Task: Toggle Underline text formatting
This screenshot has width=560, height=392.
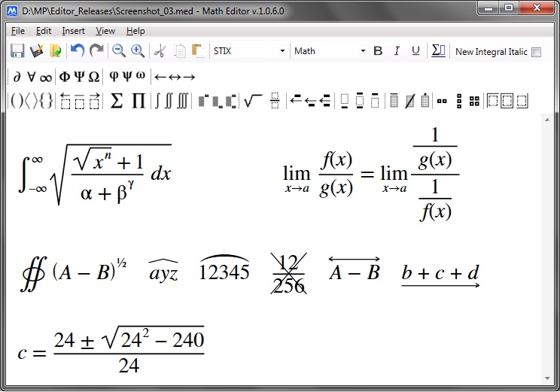Action: click(x=415, y=51)
